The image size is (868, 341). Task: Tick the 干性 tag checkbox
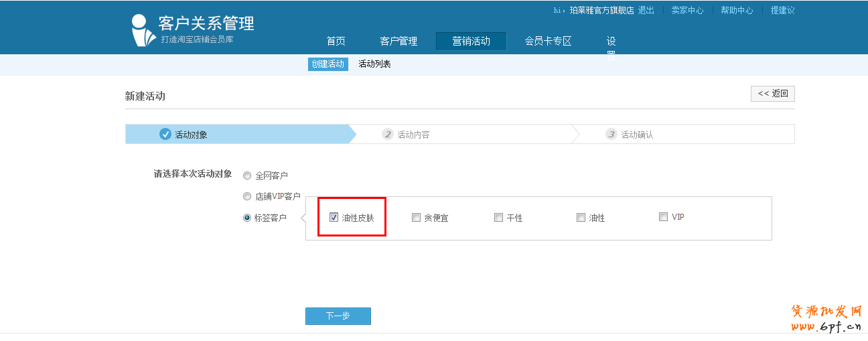pyautogui.click(x=498, y=217)
